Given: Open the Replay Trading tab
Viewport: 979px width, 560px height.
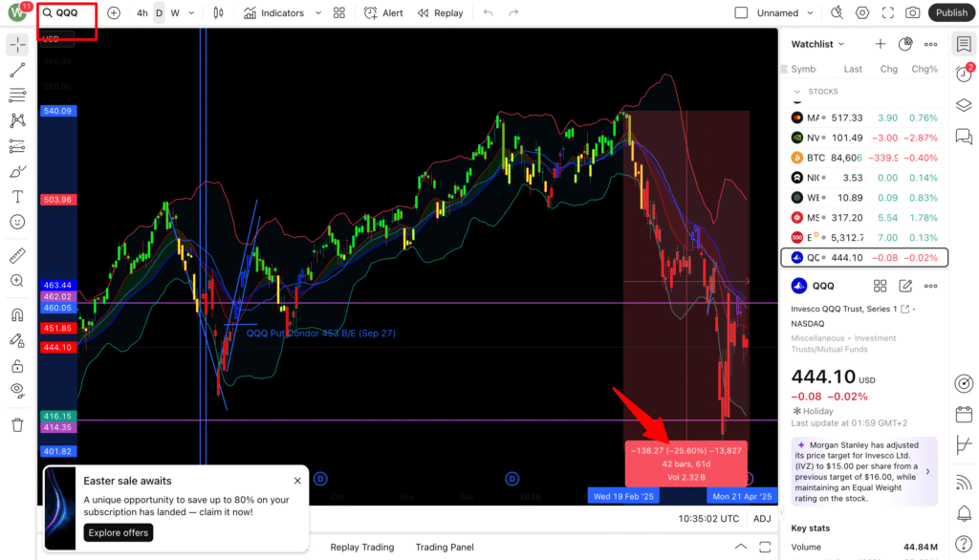Looking at the screenshot, I should (x=362, y=547).
